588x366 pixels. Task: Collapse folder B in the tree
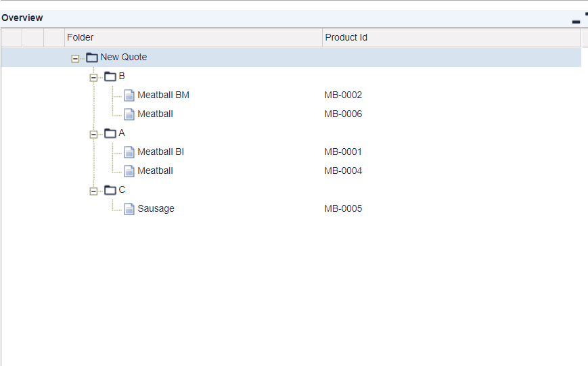coord(93,77)
